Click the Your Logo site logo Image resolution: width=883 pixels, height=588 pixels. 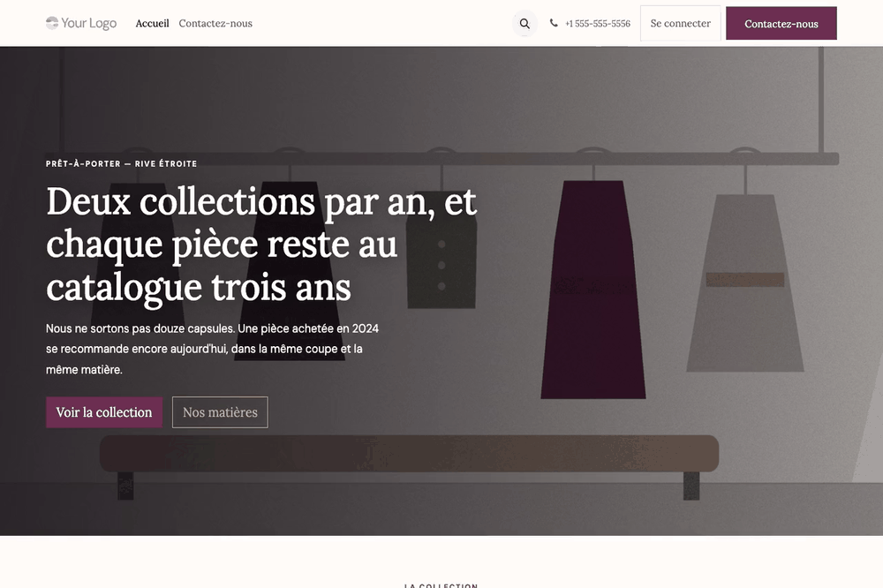[x=81, y=23]
